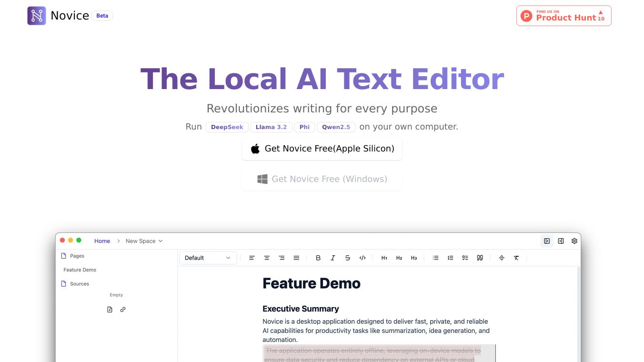
Task: Toggle strikethrough formatting
Action: [x=348, y=258]
